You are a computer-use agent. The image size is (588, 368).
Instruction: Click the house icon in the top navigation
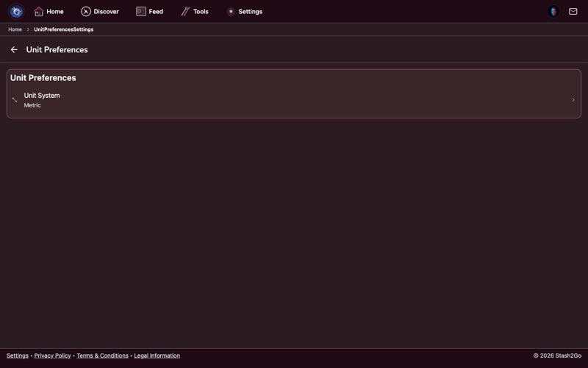(x=39, y=12)
